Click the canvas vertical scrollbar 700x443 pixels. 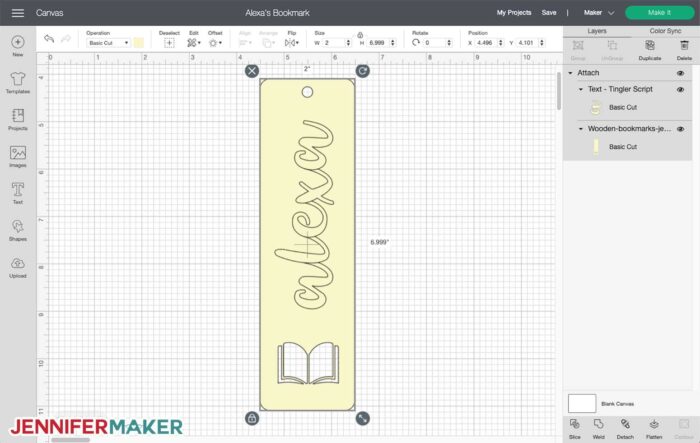(x=558, y=91)
